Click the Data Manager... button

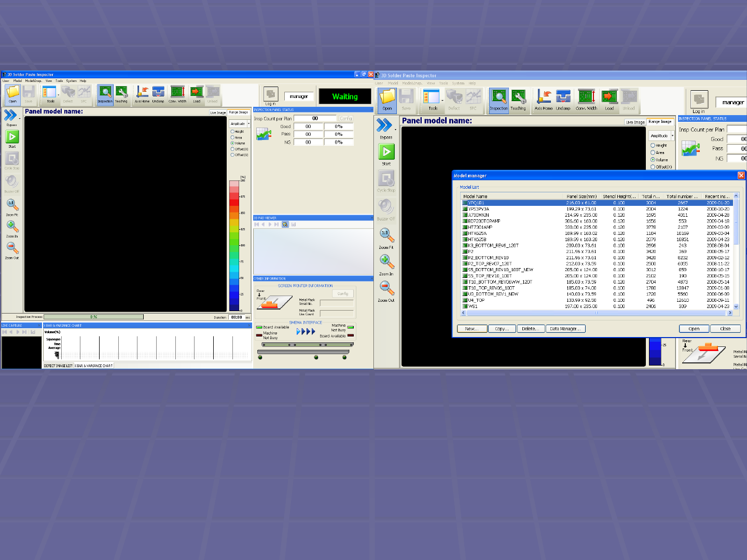(565, 329)
